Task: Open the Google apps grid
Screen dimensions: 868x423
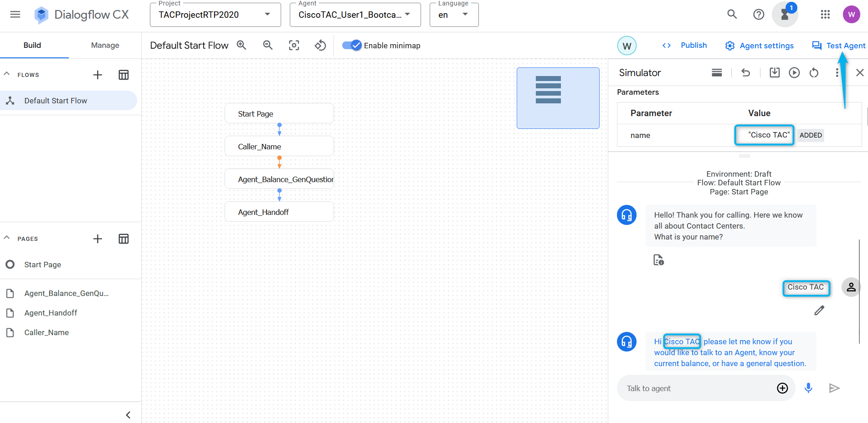Action: (x=825, y=15)
